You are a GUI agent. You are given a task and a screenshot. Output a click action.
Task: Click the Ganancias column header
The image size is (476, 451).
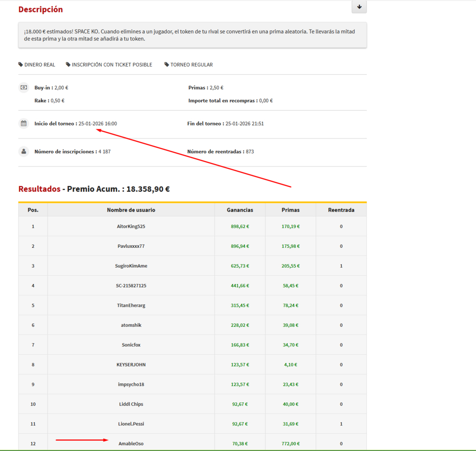(x=240, y=210)
